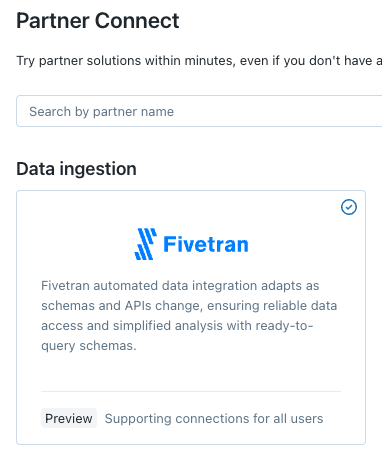
Task: Open the Fivetran partner tile
Action: [191, 317]
